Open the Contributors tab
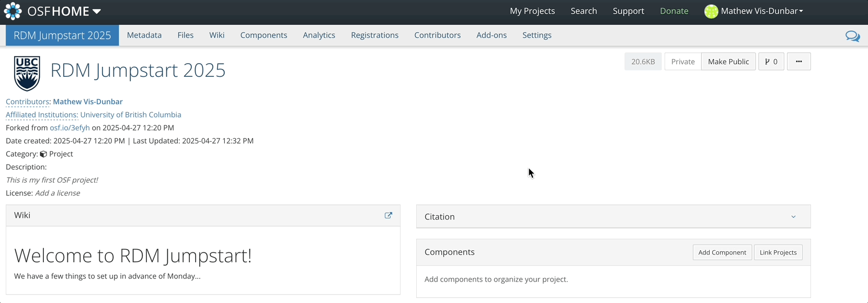 (x=437, y=35)
